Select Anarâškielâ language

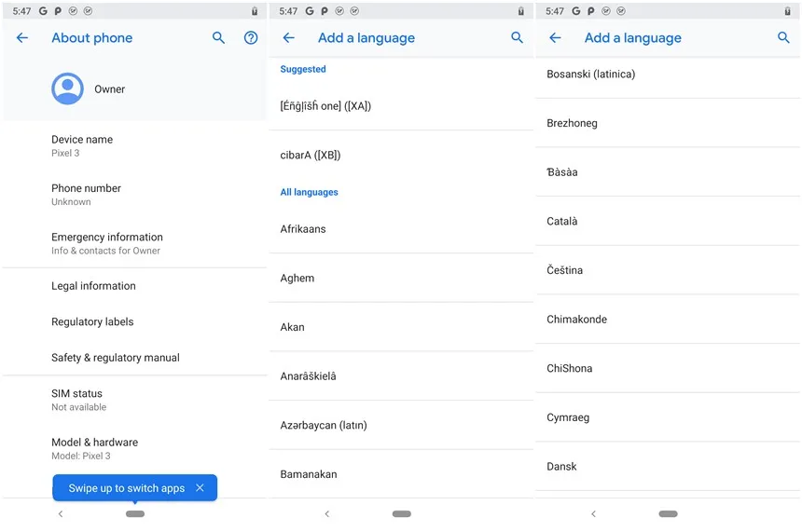point(402,376)
